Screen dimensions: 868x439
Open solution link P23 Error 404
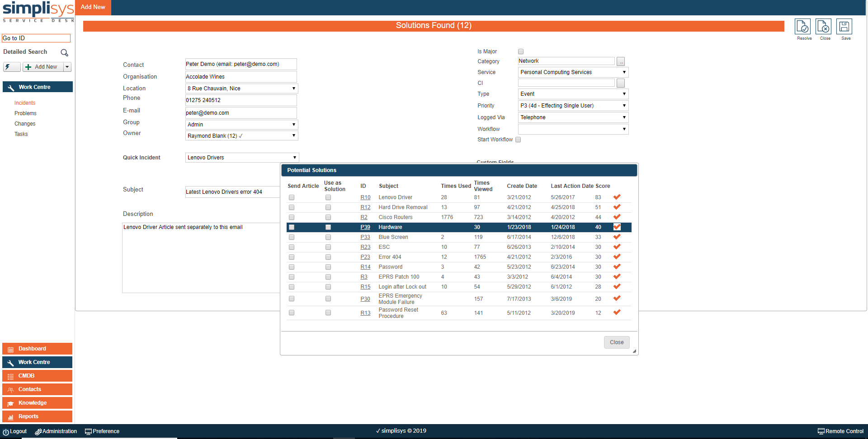(x=365, y=257)
